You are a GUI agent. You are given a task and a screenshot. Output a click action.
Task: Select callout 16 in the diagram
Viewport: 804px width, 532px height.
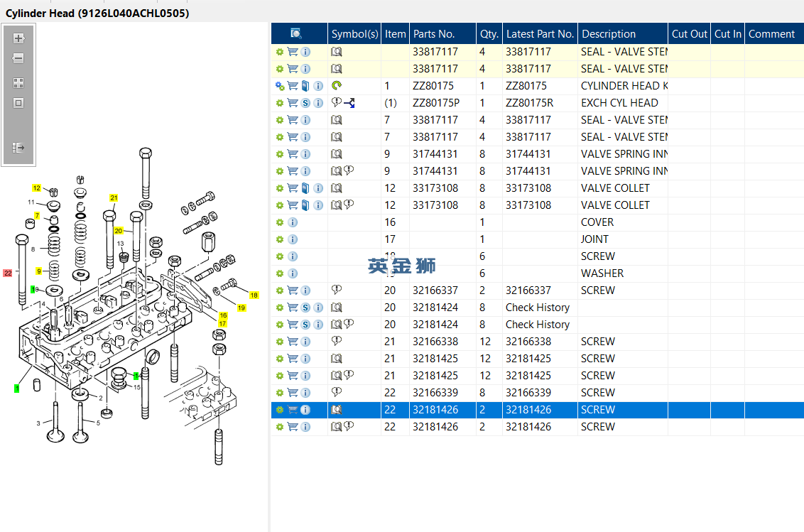coord(223,315)
